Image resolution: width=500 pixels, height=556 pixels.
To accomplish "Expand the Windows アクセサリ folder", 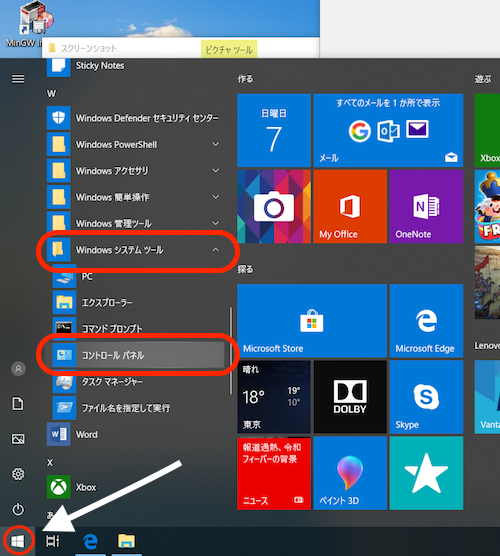I will pos(135,171).
